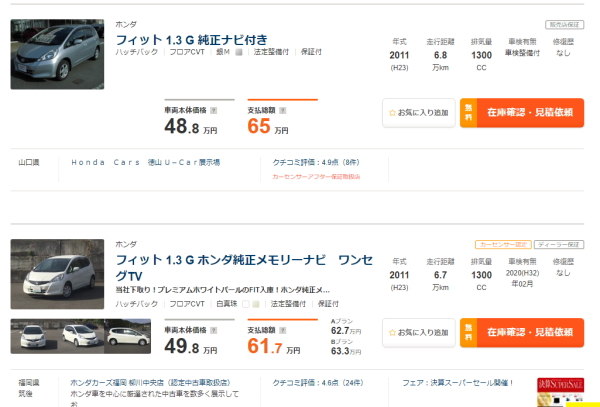The width and height of the screenshot is (600, 407).
Task: Click 無料 label on second quote request button
Action: (x=468, y=333)
